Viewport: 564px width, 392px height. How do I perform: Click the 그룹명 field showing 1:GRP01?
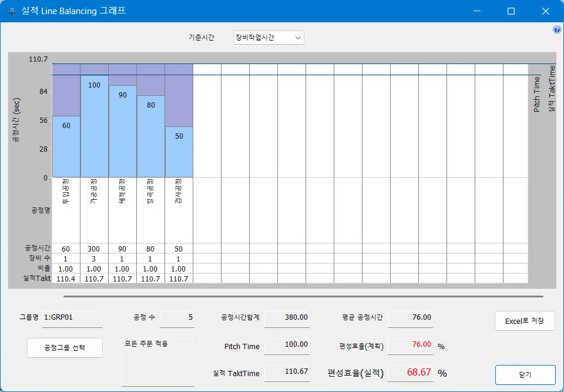(x=72, y=318)
